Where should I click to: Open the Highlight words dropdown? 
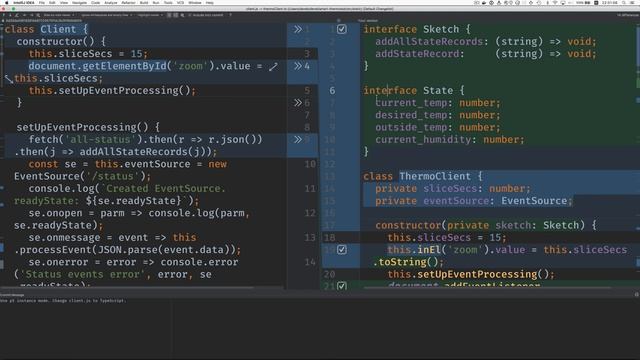(150, 15)
